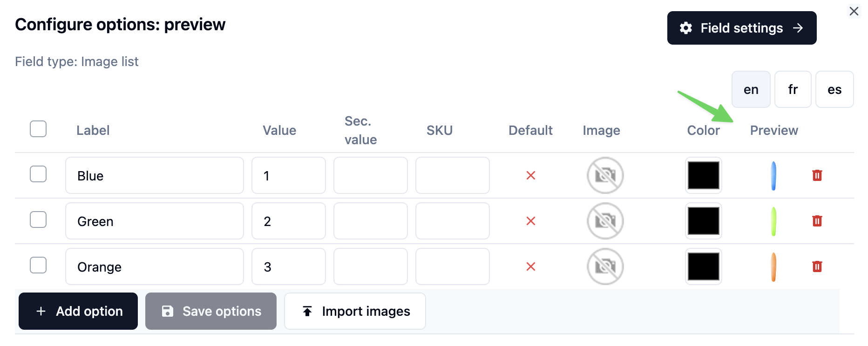Check the Green option's row checkbox
This screenshot has height=346, width=868.
(38, 220)
